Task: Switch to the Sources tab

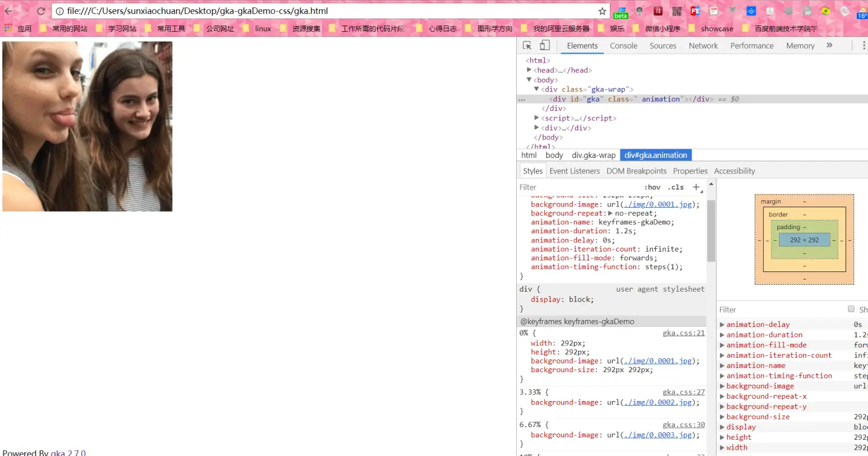Action: coord(663,46)
